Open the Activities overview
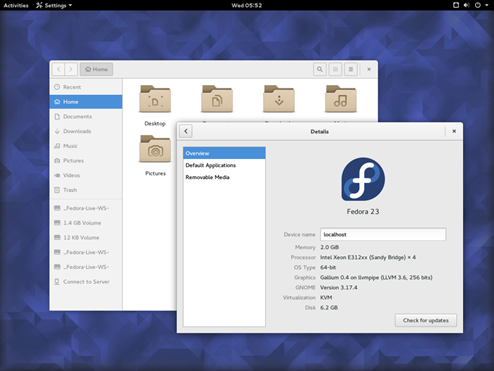The height and width of the screenshot is (371, 494). (16, 5)
